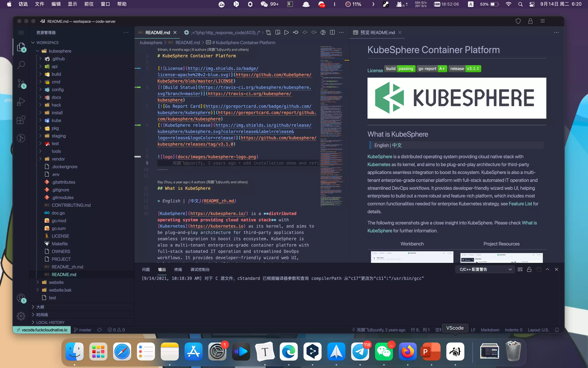Open preview pane more actions ellipsis
The image size is (588, 368).
556,32
